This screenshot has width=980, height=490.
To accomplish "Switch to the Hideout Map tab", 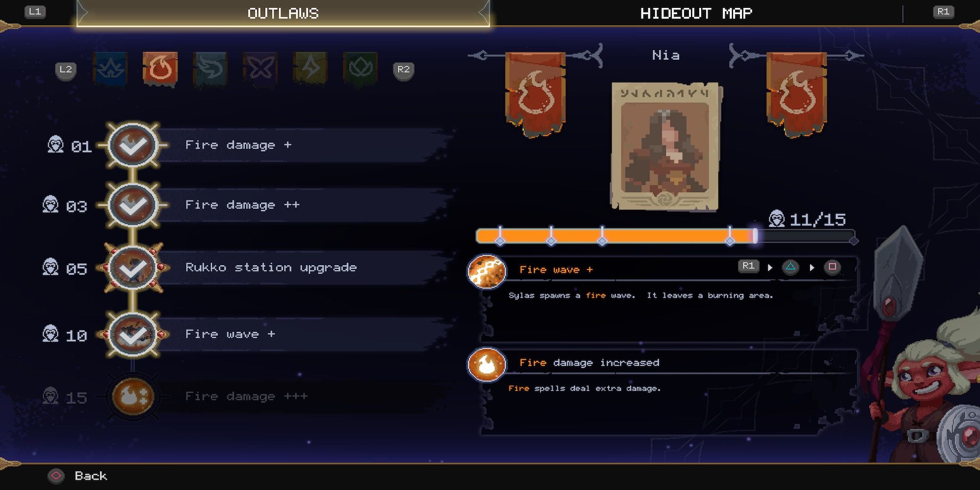I will 696,13.
